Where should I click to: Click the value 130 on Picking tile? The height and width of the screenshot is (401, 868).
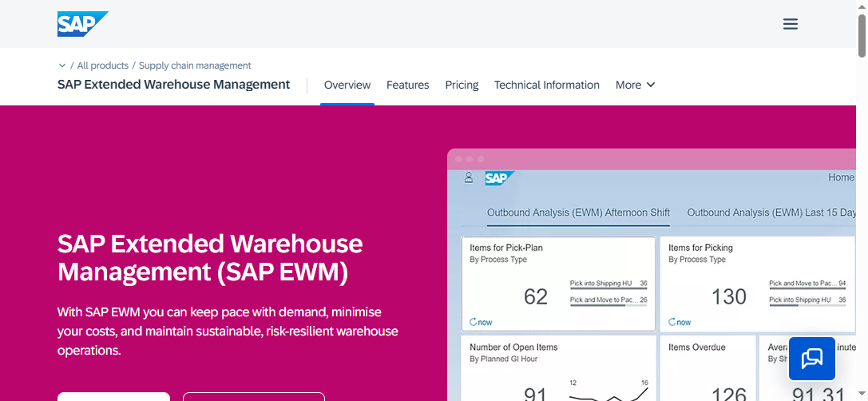tap(728, 297)
